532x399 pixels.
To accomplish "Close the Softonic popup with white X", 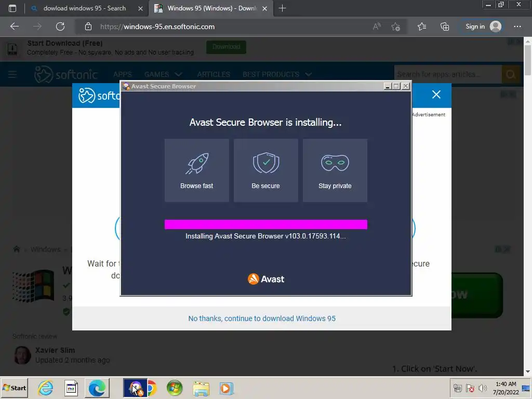I will pyautogui.click(x=436, y=95).
